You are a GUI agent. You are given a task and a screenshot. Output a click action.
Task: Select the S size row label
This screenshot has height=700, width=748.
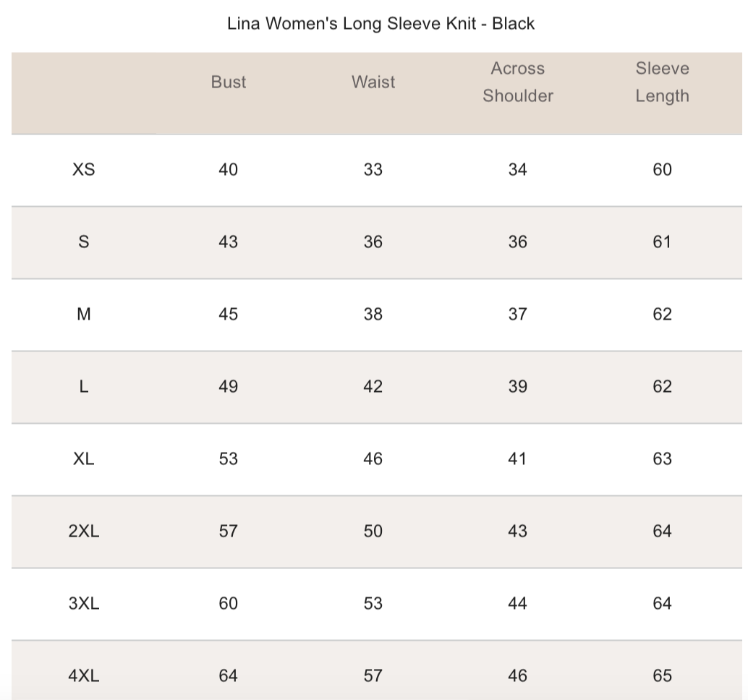coord(84,242)
